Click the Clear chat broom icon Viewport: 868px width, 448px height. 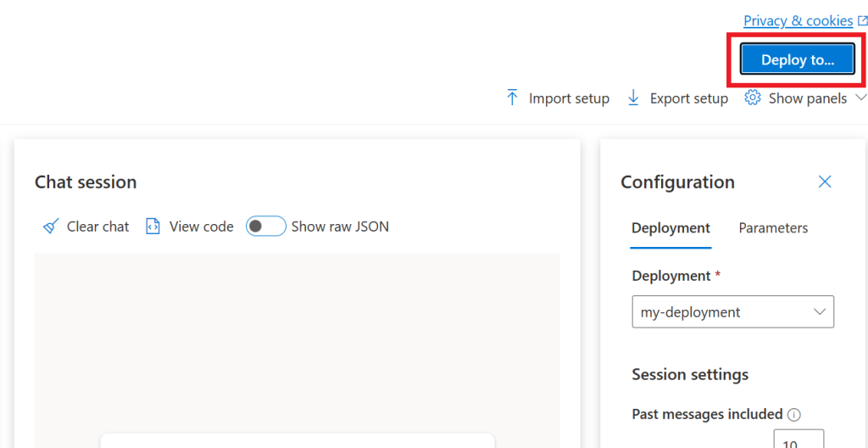(x=52, y=227)
